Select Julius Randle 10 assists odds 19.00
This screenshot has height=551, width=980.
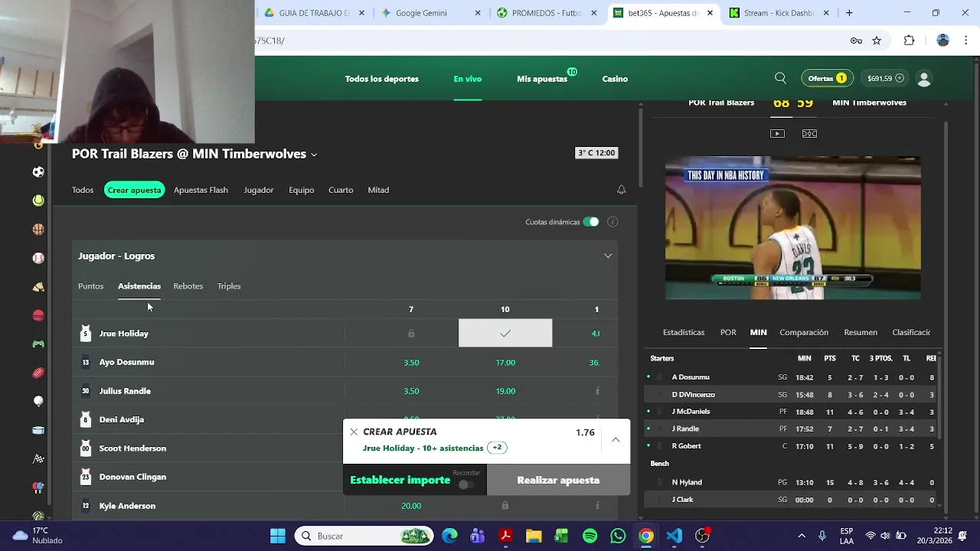point(505,391)
